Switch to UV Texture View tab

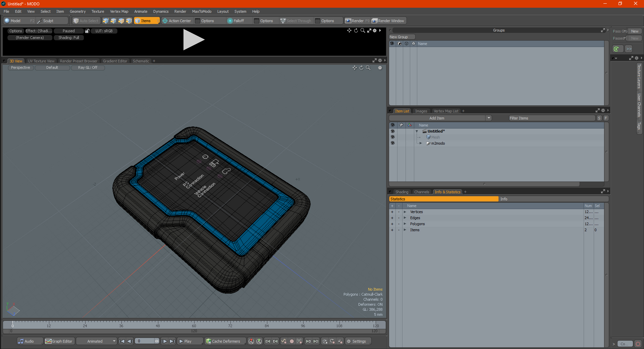[41, 61]
